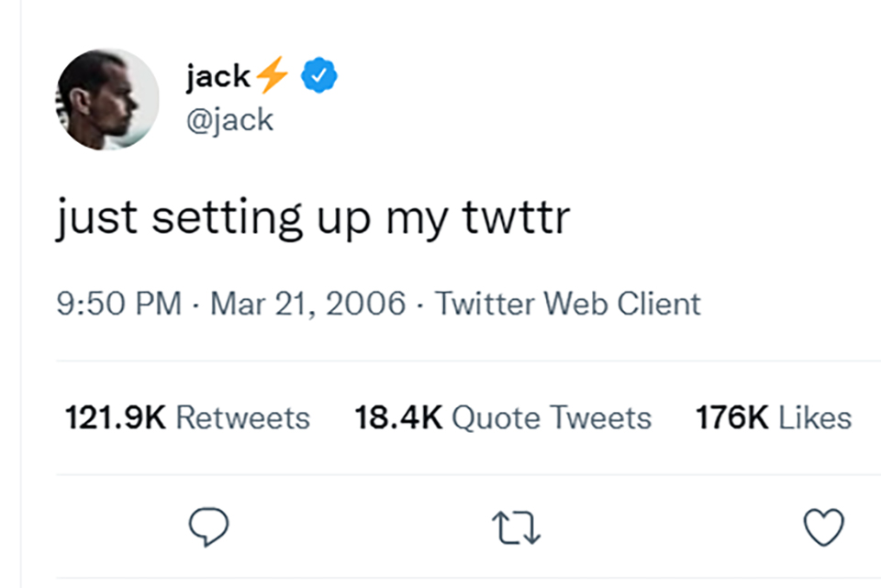Click the 176K like count number

[731, 418]
